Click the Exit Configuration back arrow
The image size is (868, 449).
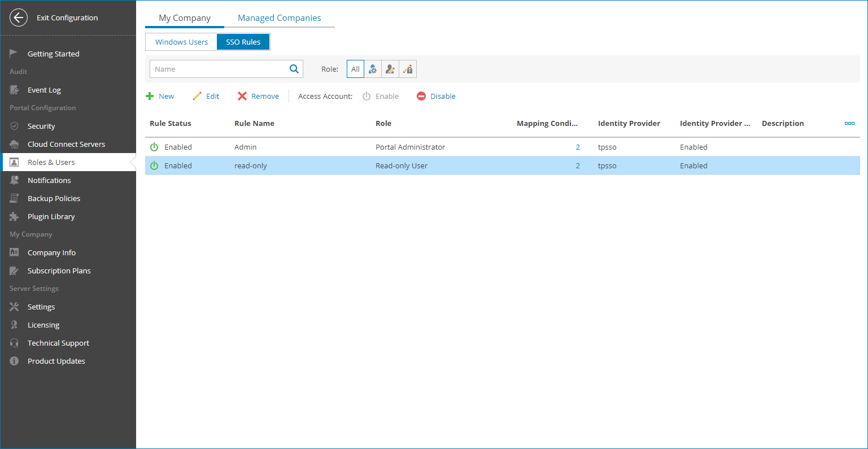pyautogui.click(x=19, y=18)
